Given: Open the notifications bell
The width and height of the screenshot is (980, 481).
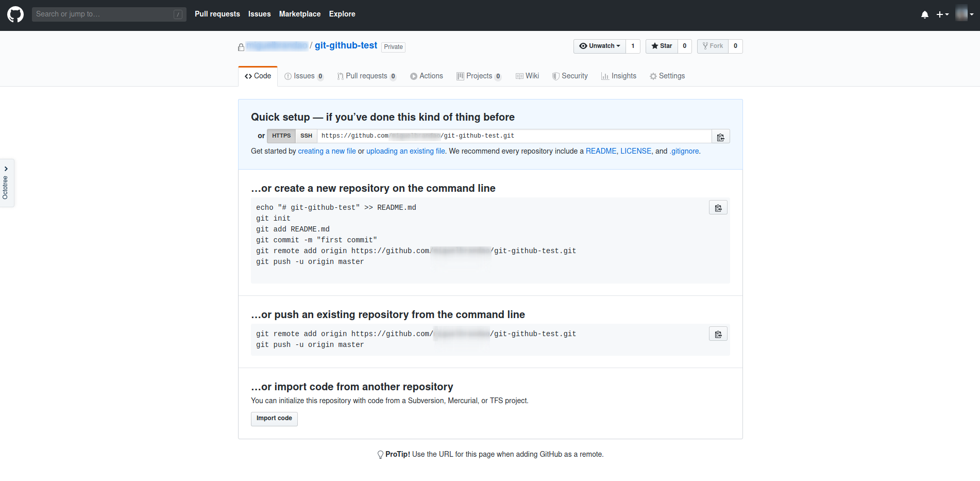Looking at the screenshot, I should click(925, 14).
